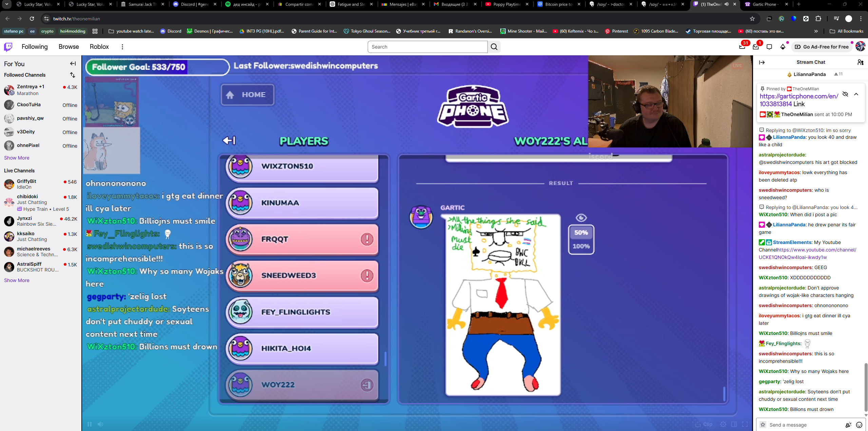Click the Get Bits diamond icon
The image size is (868, 431).
pos(783,47)
